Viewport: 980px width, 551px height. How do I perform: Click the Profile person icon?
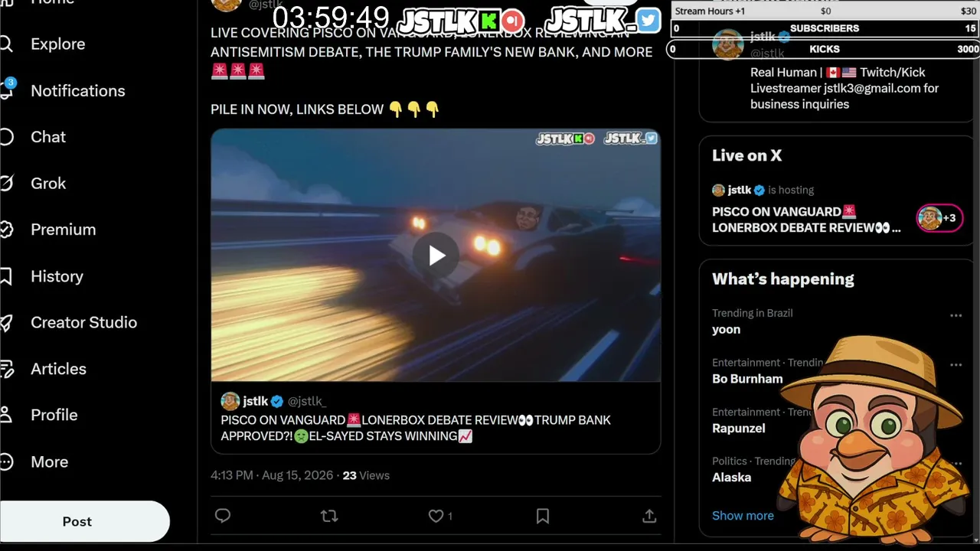[6, 415]
